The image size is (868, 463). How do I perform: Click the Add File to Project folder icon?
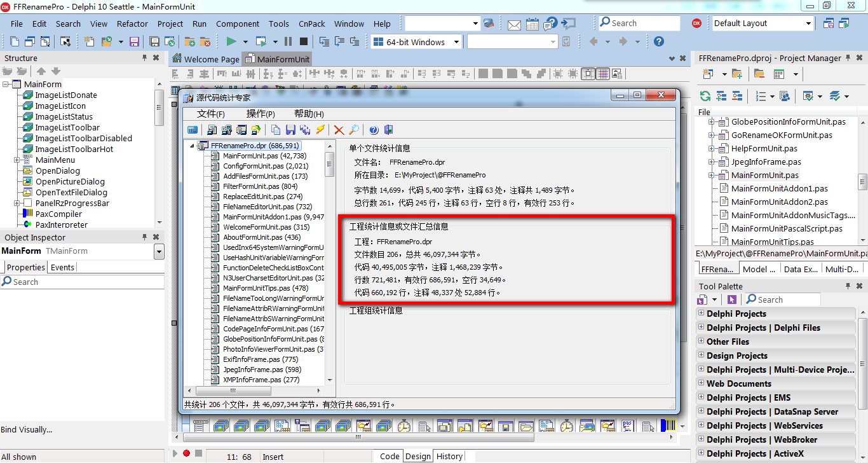pos(189,41)
